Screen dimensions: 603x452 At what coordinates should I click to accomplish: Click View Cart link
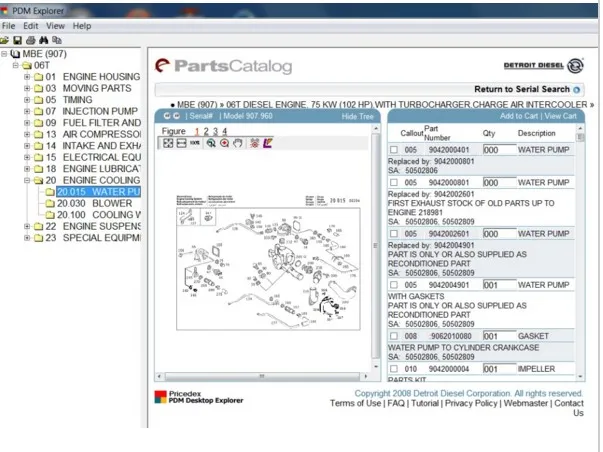click(x=561, y=116)
